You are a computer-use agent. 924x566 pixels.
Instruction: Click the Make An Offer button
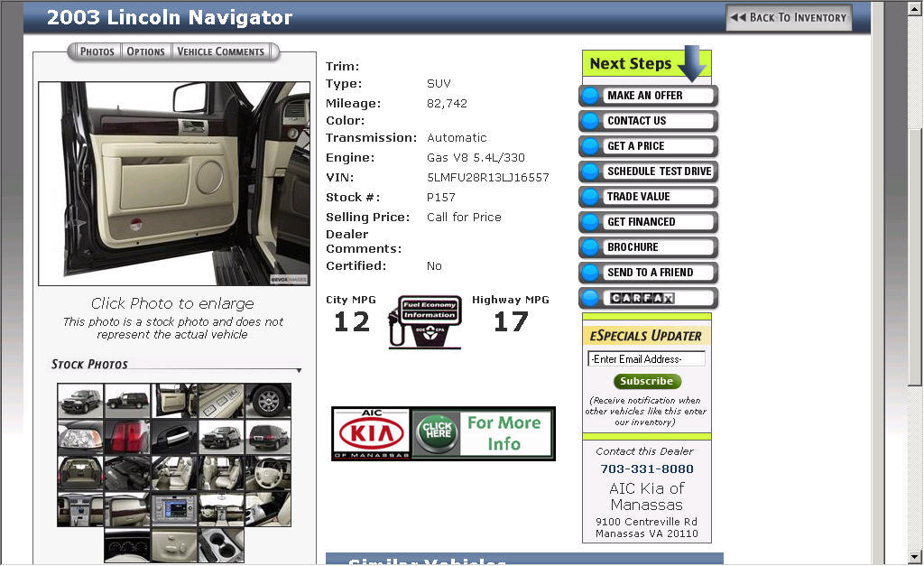(648, 96)
